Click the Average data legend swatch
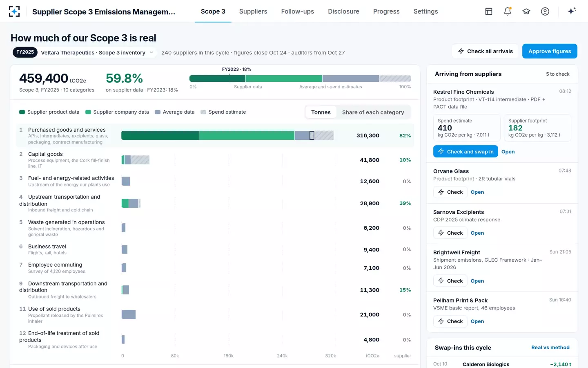 pos(158,112)
